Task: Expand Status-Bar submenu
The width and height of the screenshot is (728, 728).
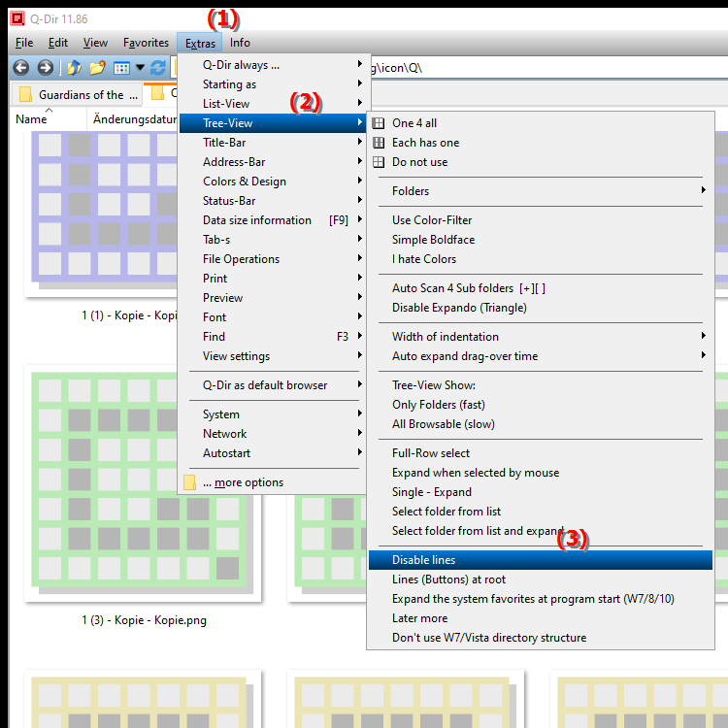Action: 272,201
